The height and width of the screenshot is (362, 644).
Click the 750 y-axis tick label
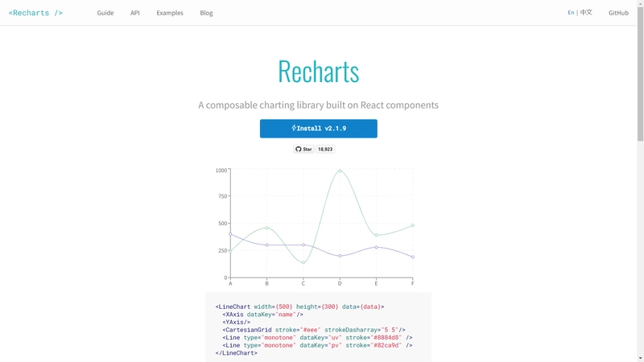pyautogui.click(x=223, y=196)
